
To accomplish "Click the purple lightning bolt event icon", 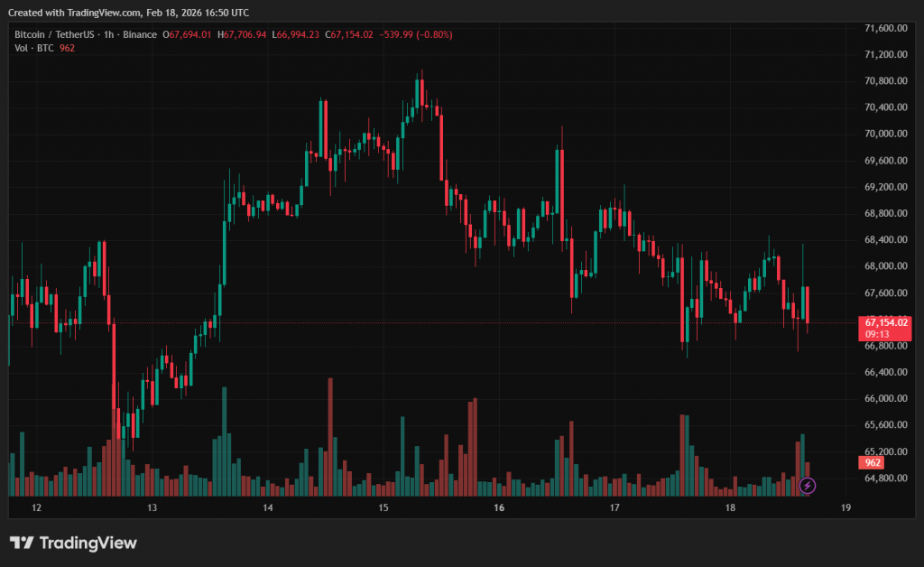I will point(808,486).
